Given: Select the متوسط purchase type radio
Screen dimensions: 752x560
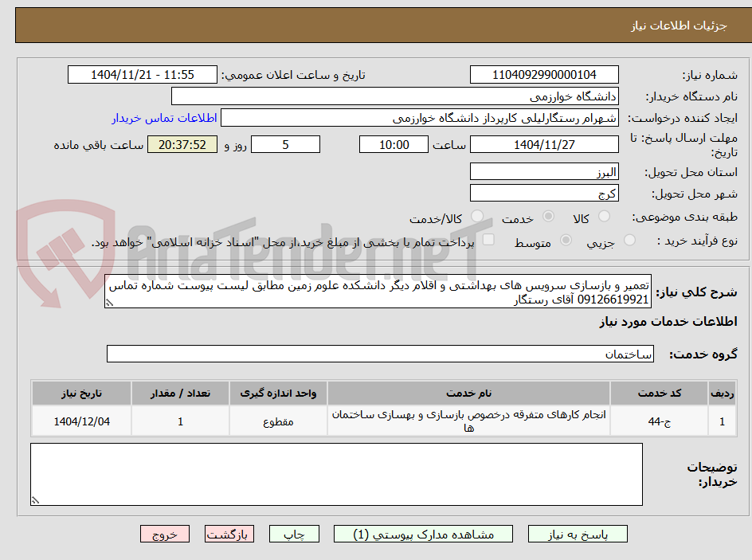Looking at the screenshot, I should (x=566, y=241).
